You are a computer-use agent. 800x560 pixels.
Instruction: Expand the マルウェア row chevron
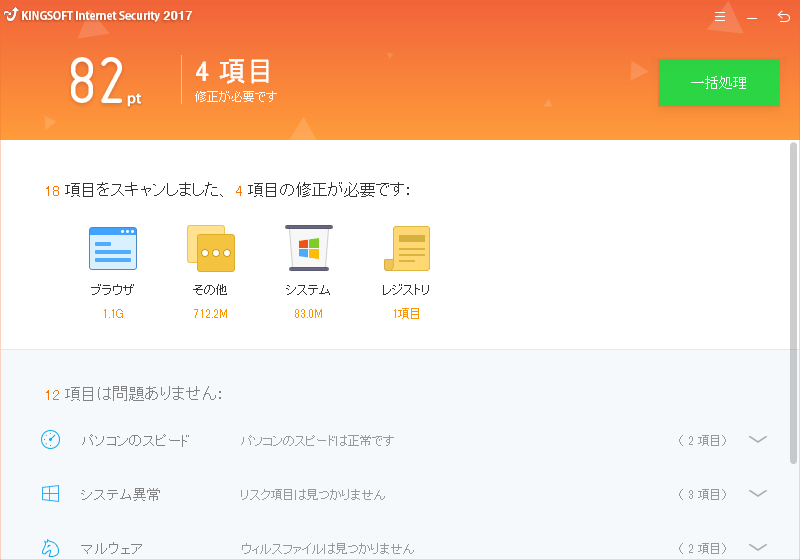click(758, 547)
